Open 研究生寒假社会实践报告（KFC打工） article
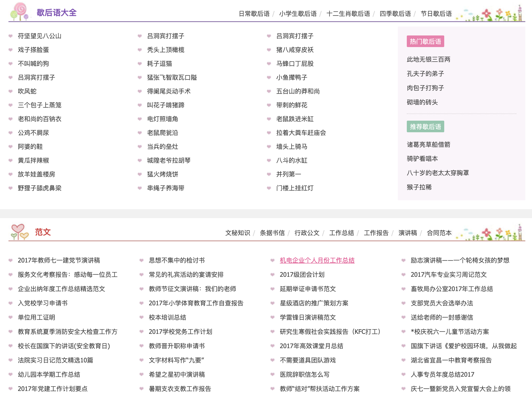Viewport: 532px width, 401px height. pyautogui.click(x=330, y=332)
